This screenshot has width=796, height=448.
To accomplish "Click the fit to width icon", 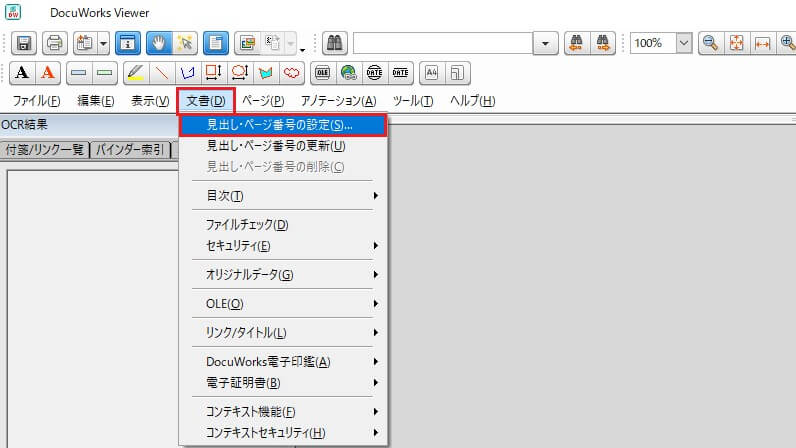I will click(x=762, y=43).
